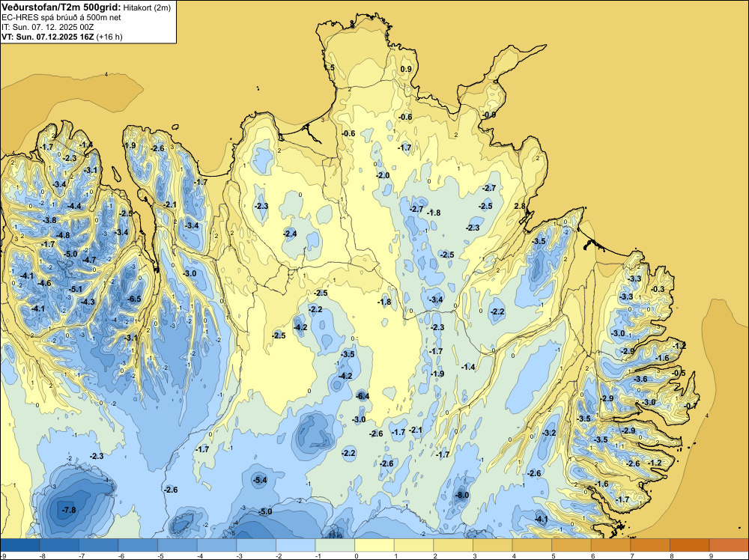This screenshot has height=560, width=749.
Task: Click the -5.1 temperature value
Action: tap(76, 289)
